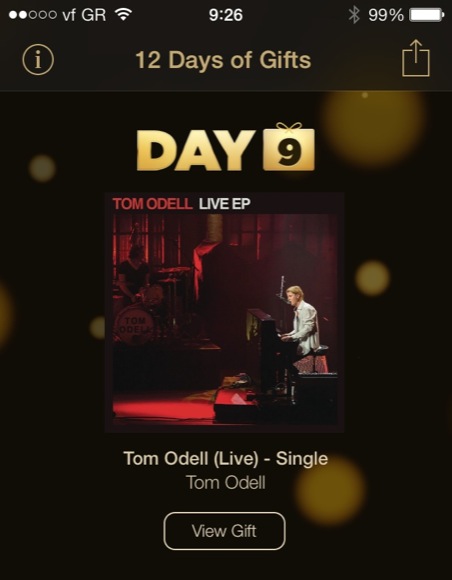Image resolution: width=452 pixels, height=580 pixels.
Task: Tap the '12 Days of Gifts' header title
Action: (x=223, y=60)
